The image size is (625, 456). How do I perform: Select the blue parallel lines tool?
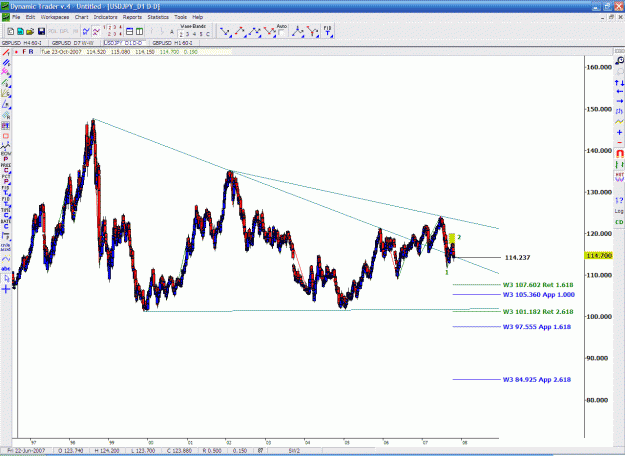(x=6, y=63)
